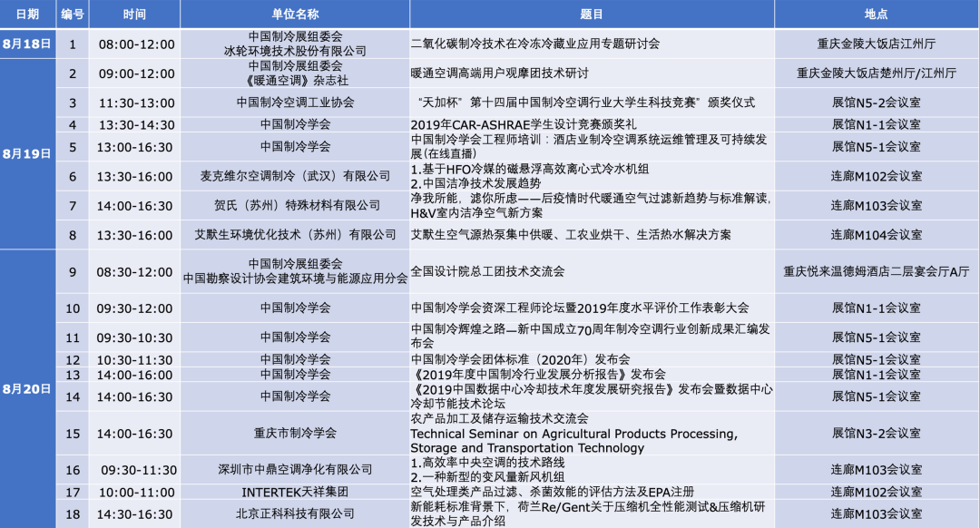Viewport: 980px width, 528px height.
Task: Click "贺氏（苏州）特殊材料有限公司" cell
Action: pyautogui.click(x=297, y=205)
